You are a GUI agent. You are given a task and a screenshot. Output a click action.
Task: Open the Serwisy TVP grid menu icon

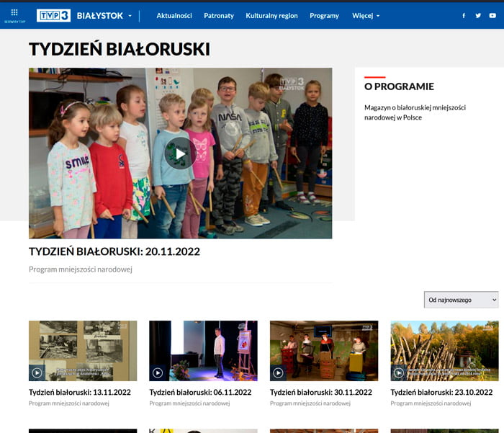click(14, 13)
